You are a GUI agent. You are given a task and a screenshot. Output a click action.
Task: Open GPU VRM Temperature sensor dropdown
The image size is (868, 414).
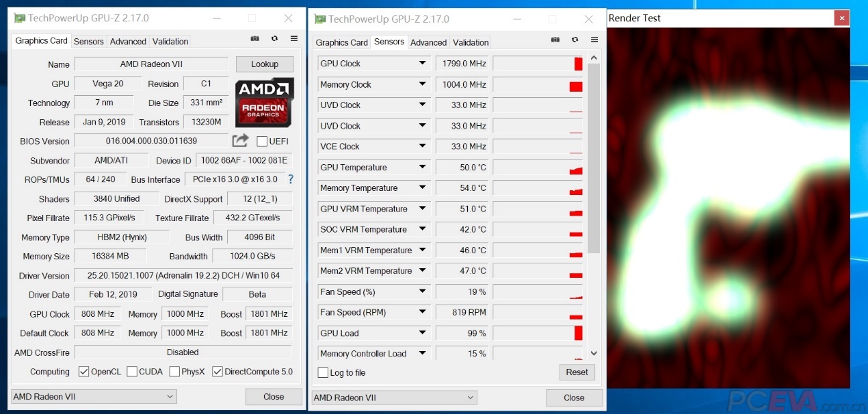pos(423,209)
